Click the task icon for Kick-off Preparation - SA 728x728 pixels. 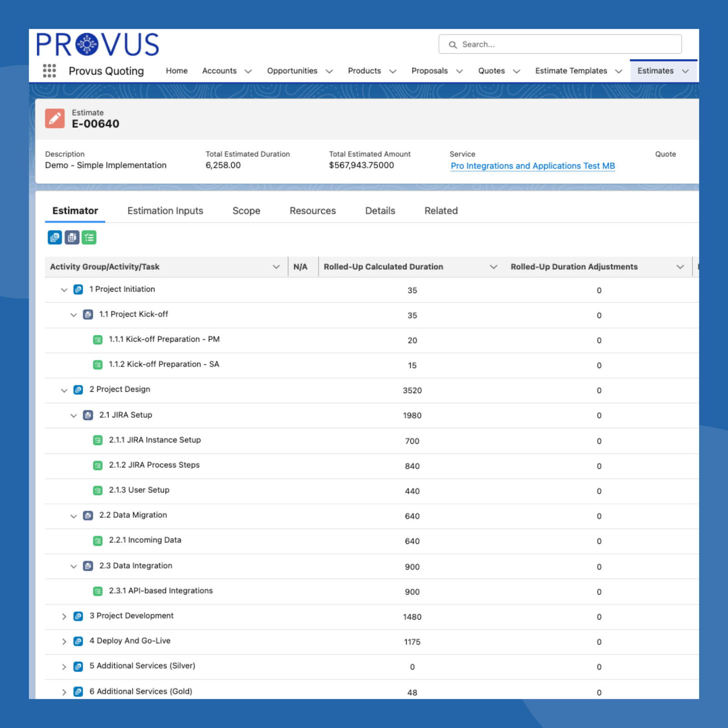click(97, 365)
